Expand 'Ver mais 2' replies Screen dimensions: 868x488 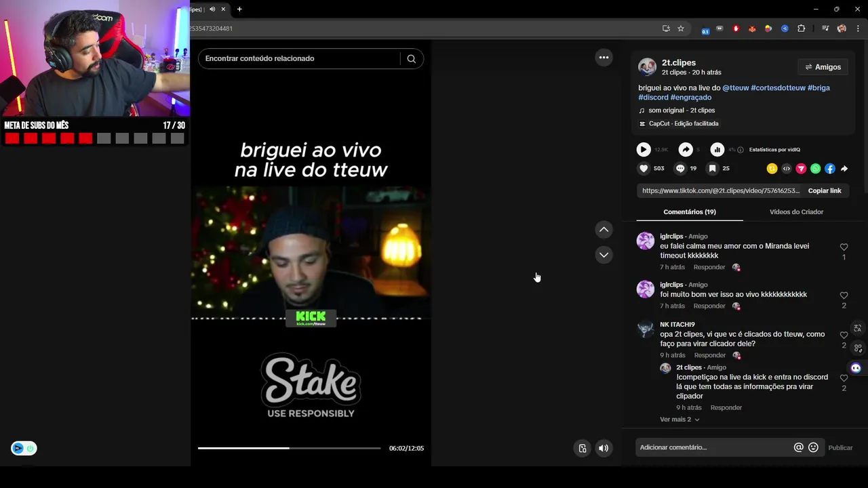tap(679, 420)
